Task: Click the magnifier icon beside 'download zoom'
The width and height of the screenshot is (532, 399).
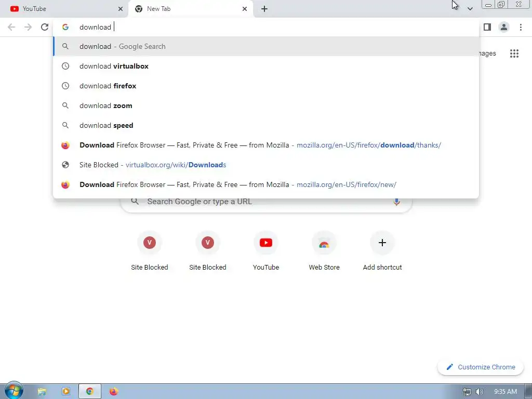Action: pos(65,105)
